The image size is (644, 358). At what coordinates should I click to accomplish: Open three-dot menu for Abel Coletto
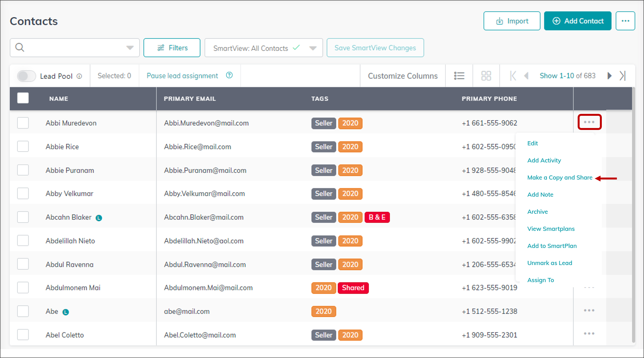[589, 334]
